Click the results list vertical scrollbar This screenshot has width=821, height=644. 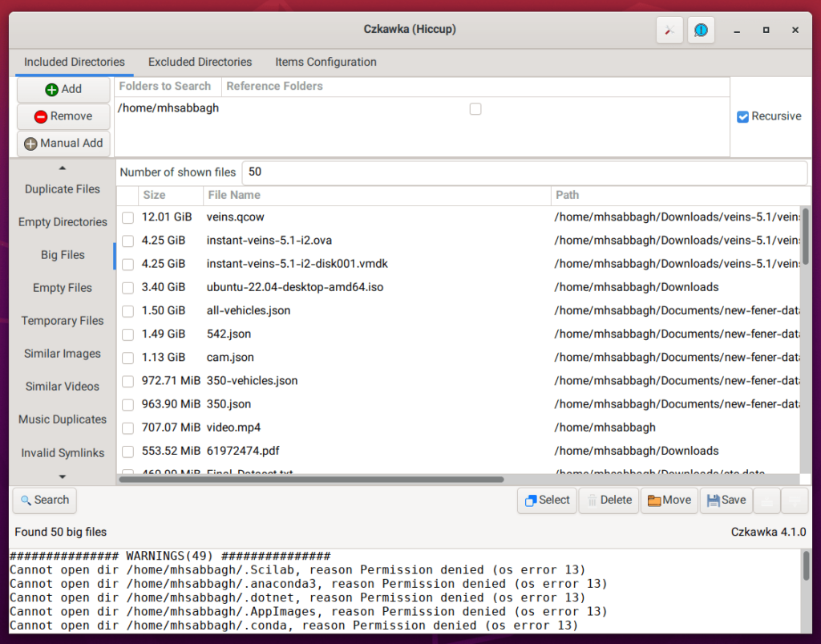tap(805, 237)
